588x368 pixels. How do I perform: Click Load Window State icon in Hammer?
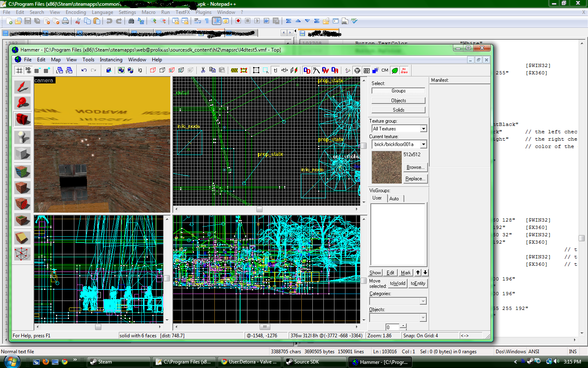[x=60, y=70]
